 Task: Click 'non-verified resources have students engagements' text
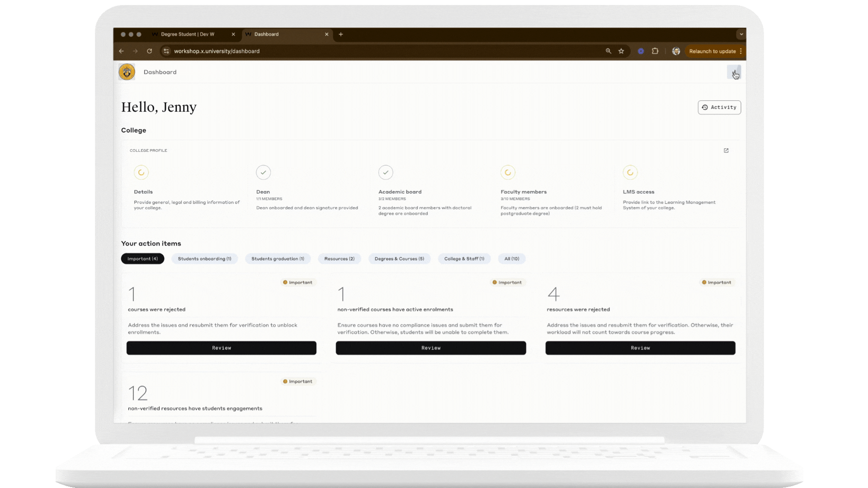(x=195, y=408)
